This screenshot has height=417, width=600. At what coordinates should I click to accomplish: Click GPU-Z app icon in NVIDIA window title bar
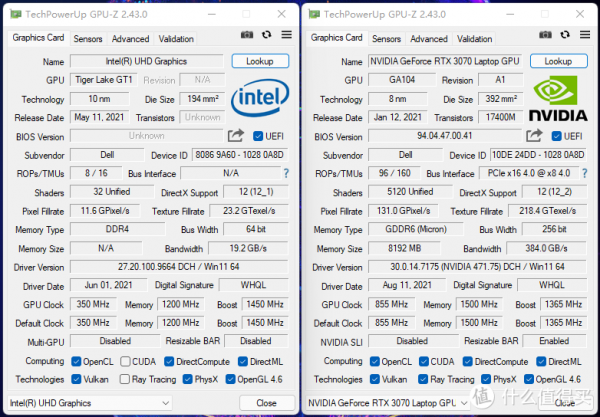click(x=314, y=14)
